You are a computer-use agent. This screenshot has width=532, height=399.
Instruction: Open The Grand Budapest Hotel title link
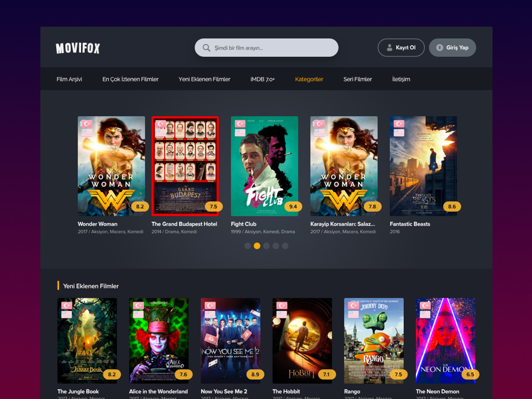pyautogui.click(x=184, y=224)
